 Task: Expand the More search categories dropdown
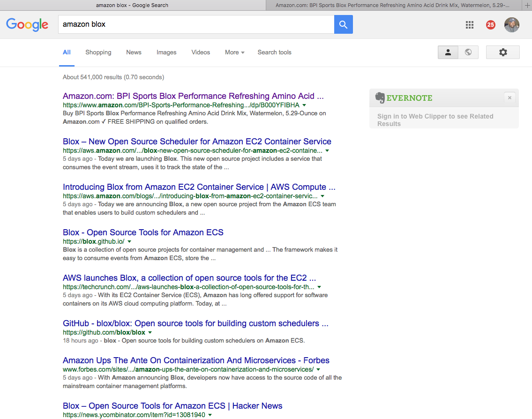pos(234,52)
